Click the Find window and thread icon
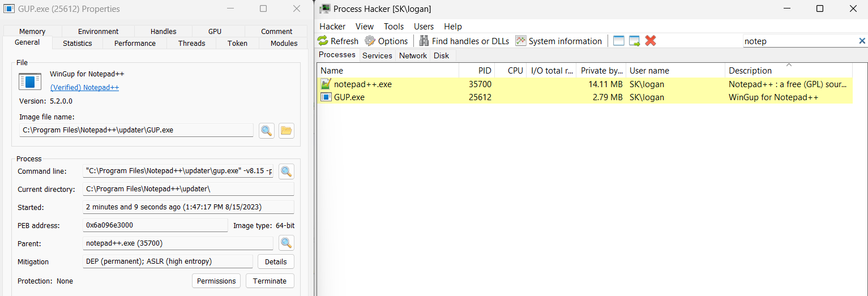 [x=635, y=41]
